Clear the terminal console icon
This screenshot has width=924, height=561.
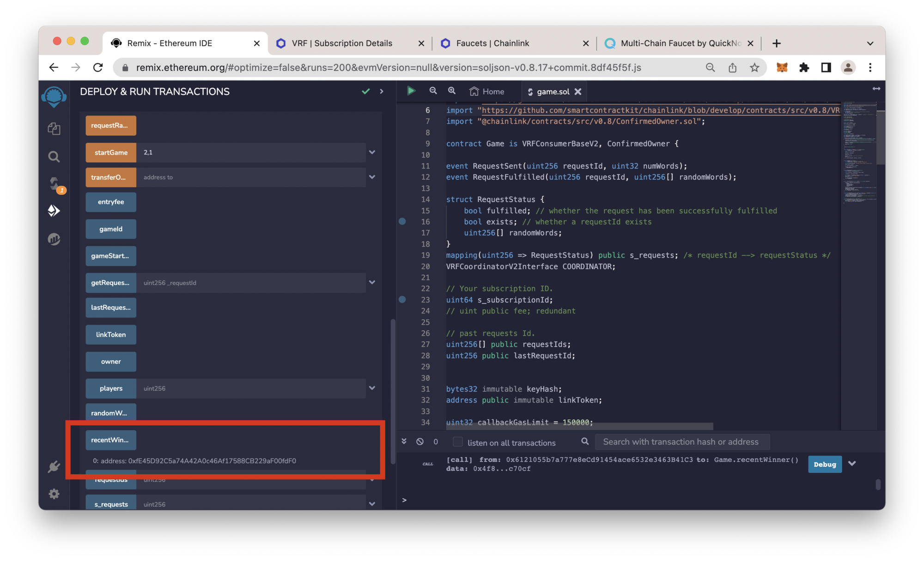(x=420, y=441)
